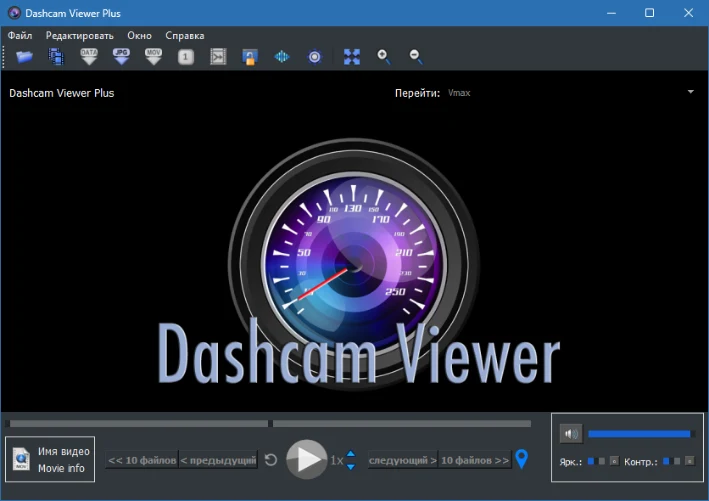Minimize the Dashcam Viewer Plus window

(x=611, y=13)
